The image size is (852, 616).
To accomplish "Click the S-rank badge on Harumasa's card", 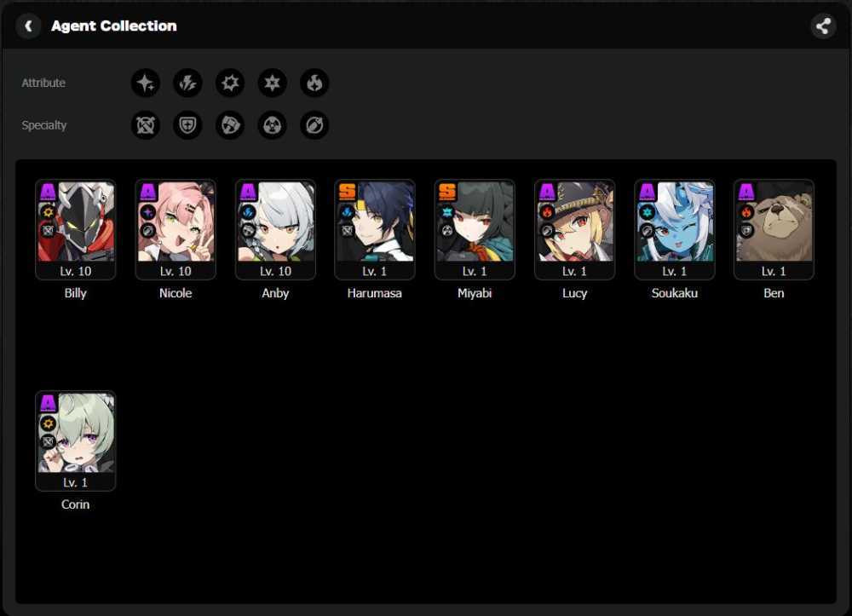I will coord(348,191).
